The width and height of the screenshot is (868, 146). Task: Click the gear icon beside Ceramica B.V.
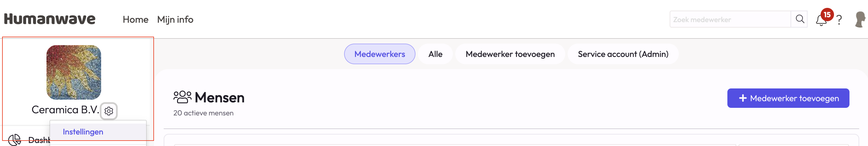click(x=109, y=111)
